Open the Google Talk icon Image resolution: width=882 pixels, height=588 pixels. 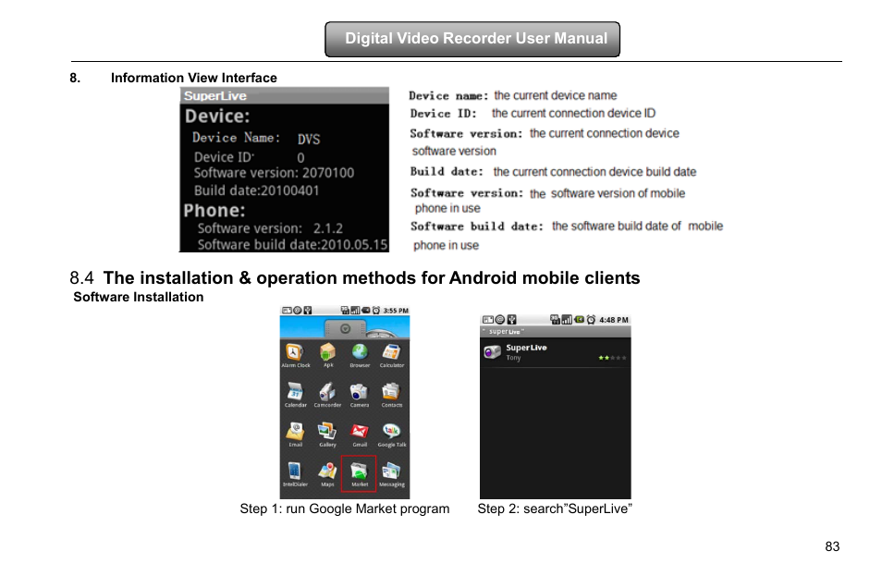(x=391, y=431)
